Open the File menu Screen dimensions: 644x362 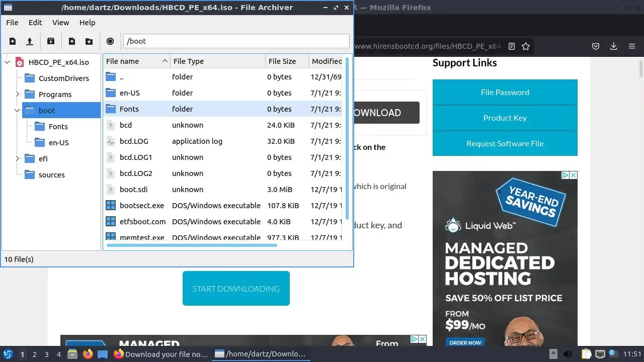point(12,23)
